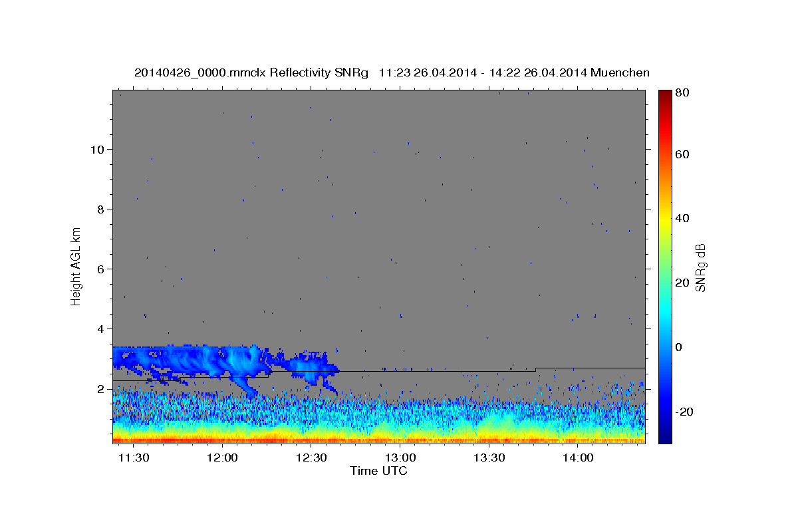The image size is (798, 532).
Task: Click the 'Height AGL km' axis label
Action: tap(76, 266)
